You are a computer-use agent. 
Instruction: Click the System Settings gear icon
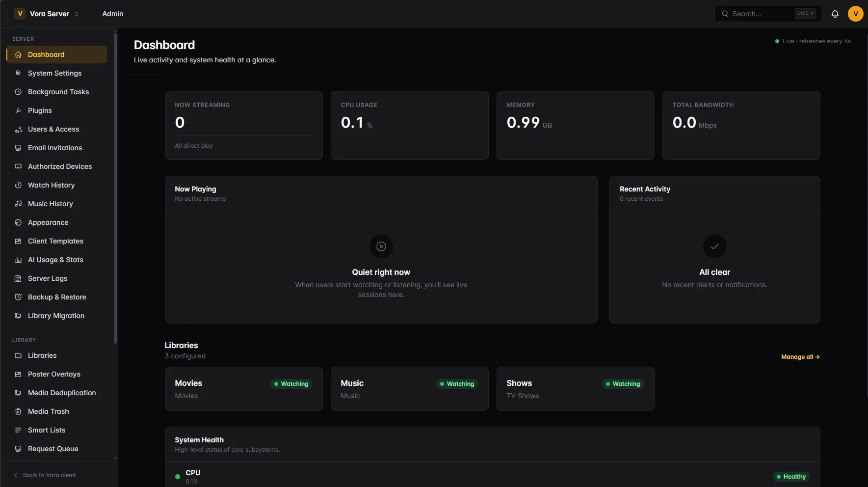[x=18, y=73]
